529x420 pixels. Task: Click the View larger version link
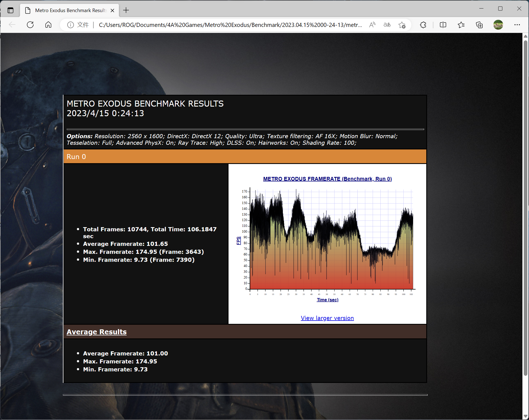[x=327, y=318]
